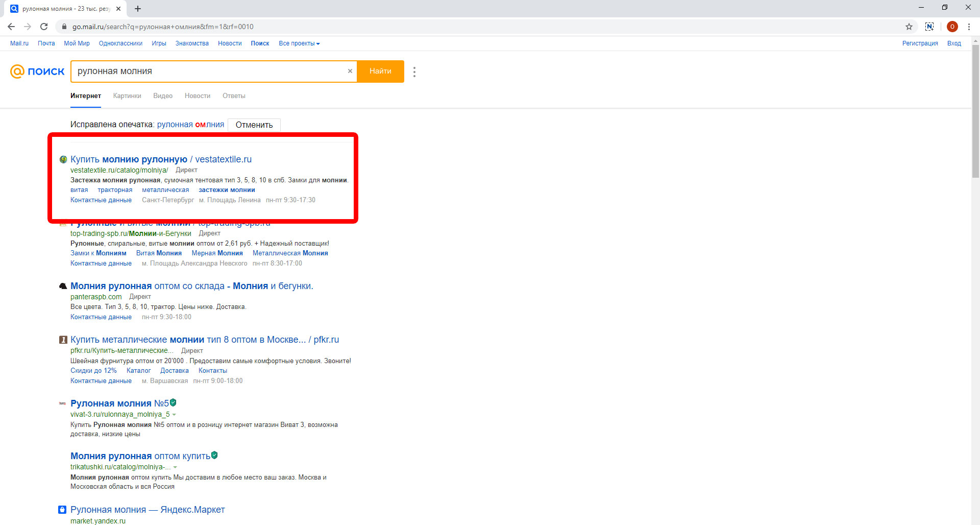Click Яндекс.Маркет favicon icon
This screenshot has width=980, height=525.
coord(62,510)
